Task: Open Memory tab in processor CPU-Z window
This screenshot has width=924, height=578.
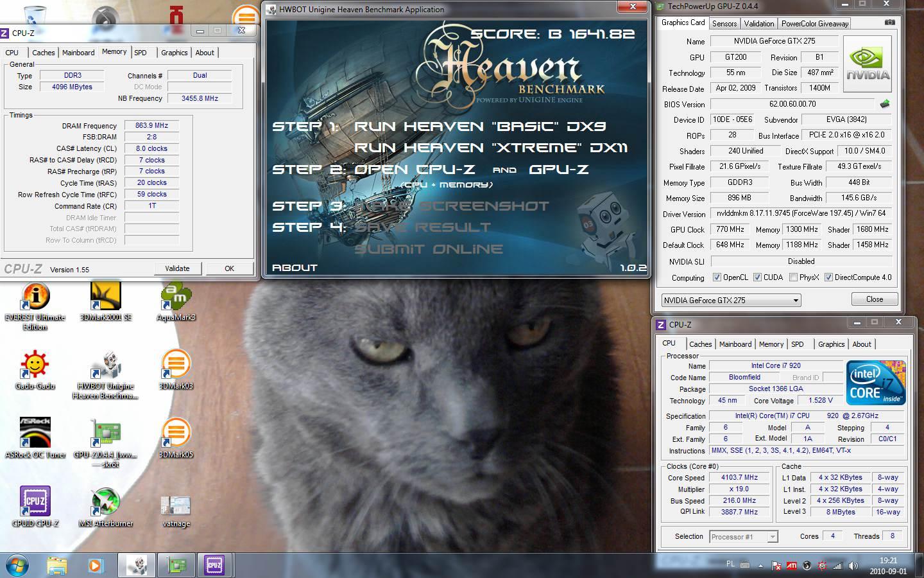Action: click(771, 344)
